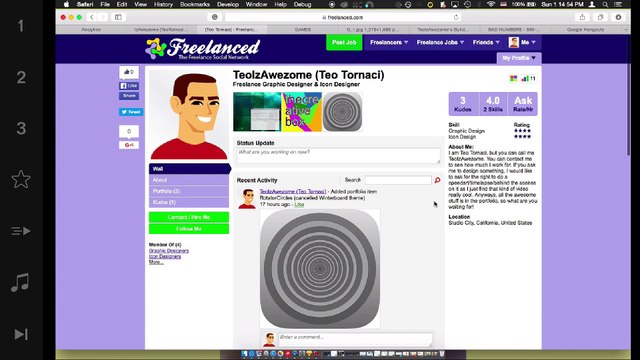The image size is (640, 360).
Task: Expand the Friends dropdown menu
Action: pyautogui.click(x=486, y=42)
